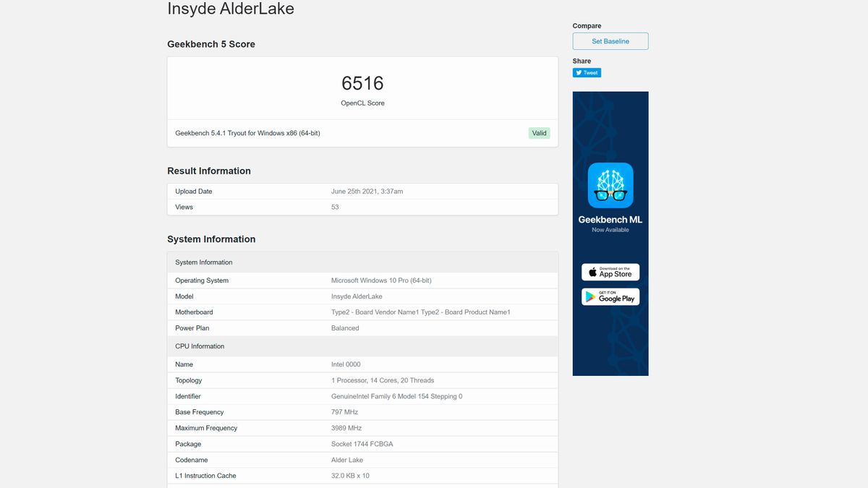This screenshot has width=868, height=488.
Task: Click the 6516 OpenCL score number
Action: 362,83
